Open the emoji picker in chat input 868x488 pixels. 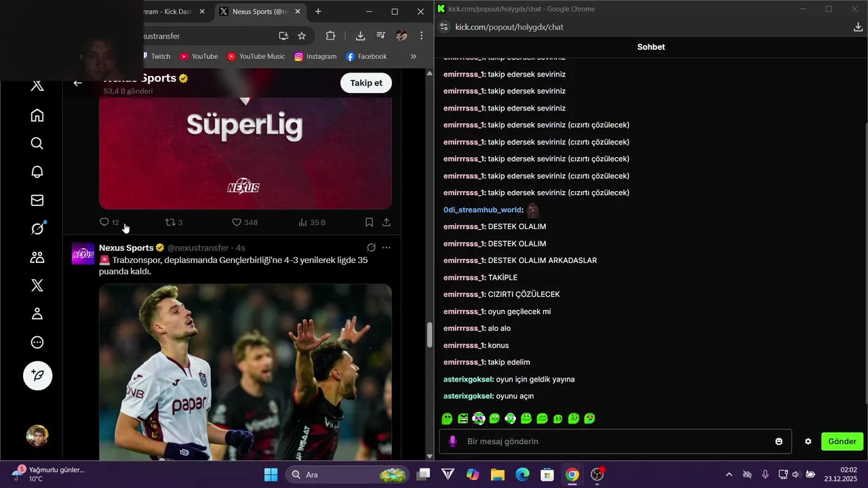click(x=778, y=441)
